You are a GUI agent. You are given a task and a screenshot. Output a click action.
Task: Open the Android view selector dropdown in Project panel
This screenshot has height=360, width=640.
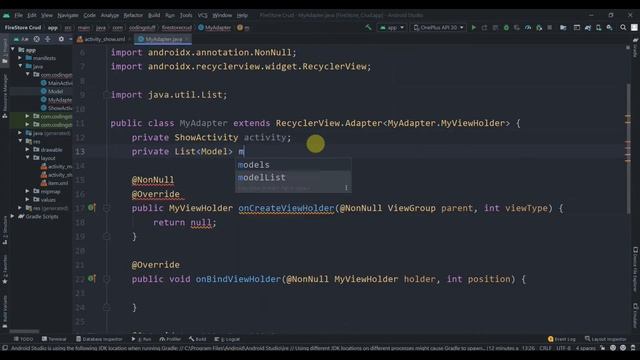click(21, 39)
